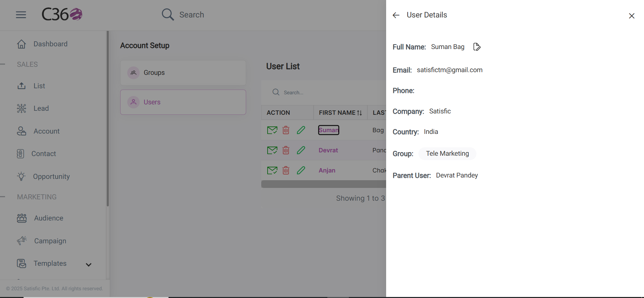This screenshot has height=298, width=644.
Task: Click the Tele Marketing group chip
Action: tap(447, 153)
